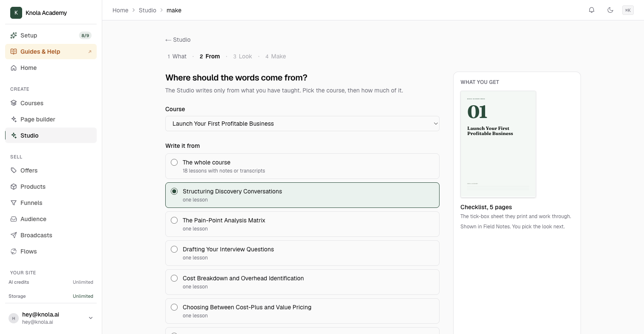Click the Products box icon
644x334 pixels.
click(x=14, y=187)
